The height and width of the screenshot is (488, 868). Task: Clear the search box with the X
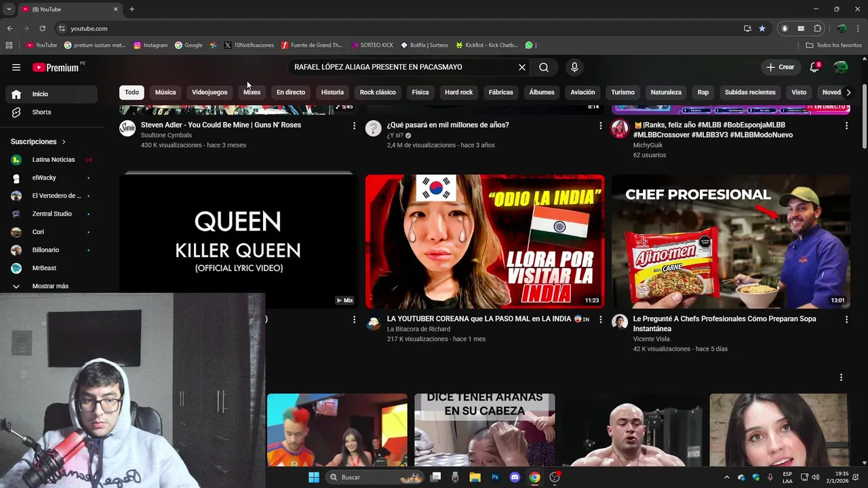(522, 67)
